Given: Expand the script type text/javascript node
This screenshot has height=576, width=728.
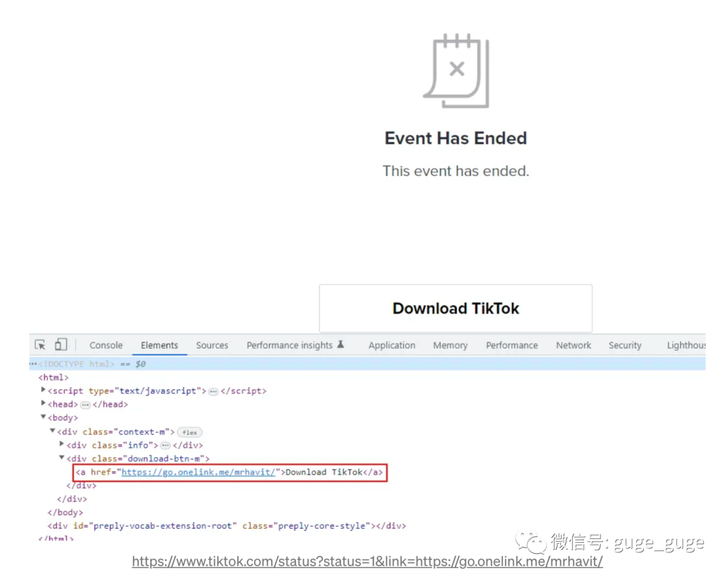Looking at the screenshot, I should tap(43, 390).
